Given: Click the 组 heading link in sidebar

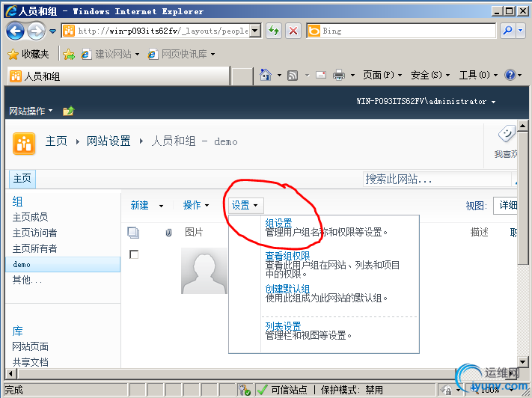Looking at the screenshot, I should click(x=18, y=201).
